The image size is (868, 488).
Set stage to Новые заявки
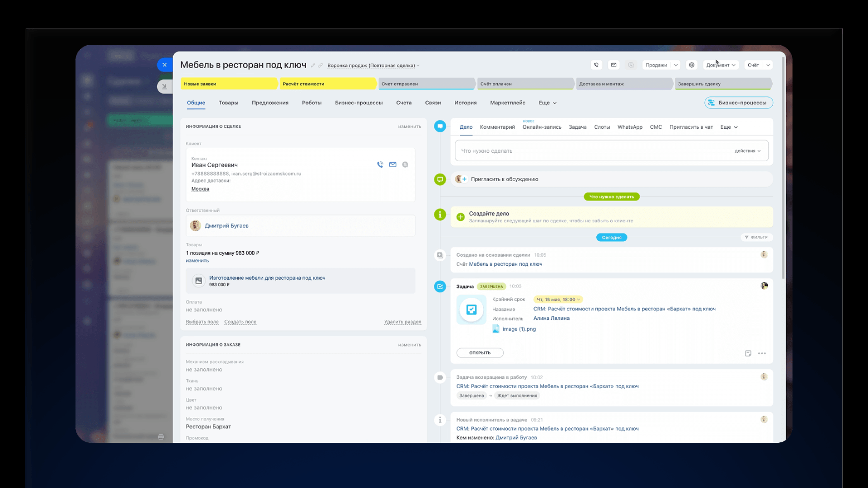[x=229, y=84]
